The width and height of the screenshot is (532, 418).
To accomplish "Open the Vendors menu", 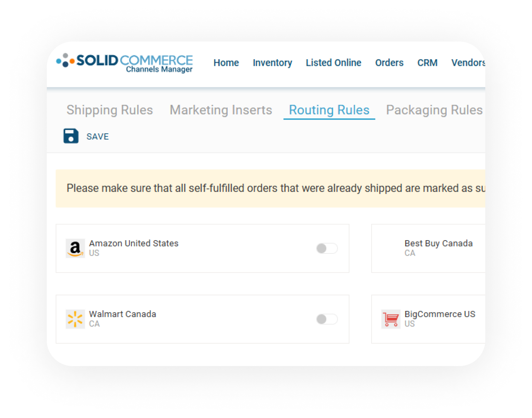I will [x=468, y=63].
